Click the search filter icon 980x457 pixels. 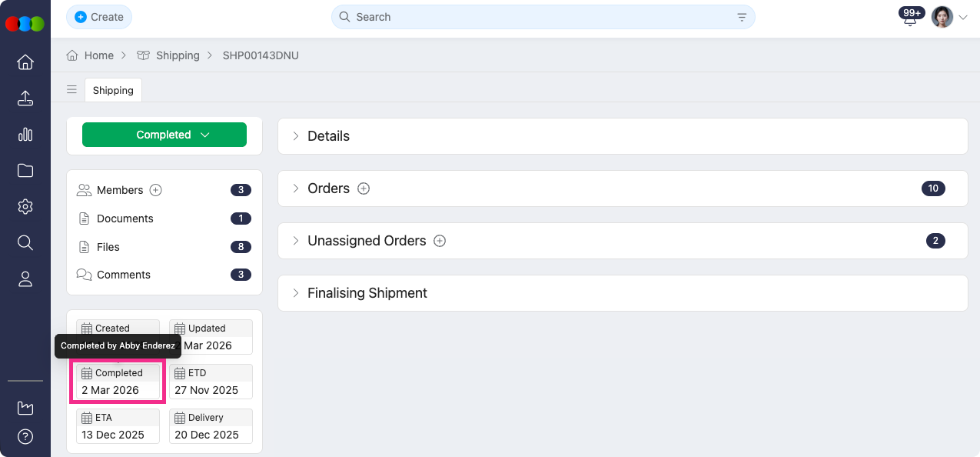(742, 17)
